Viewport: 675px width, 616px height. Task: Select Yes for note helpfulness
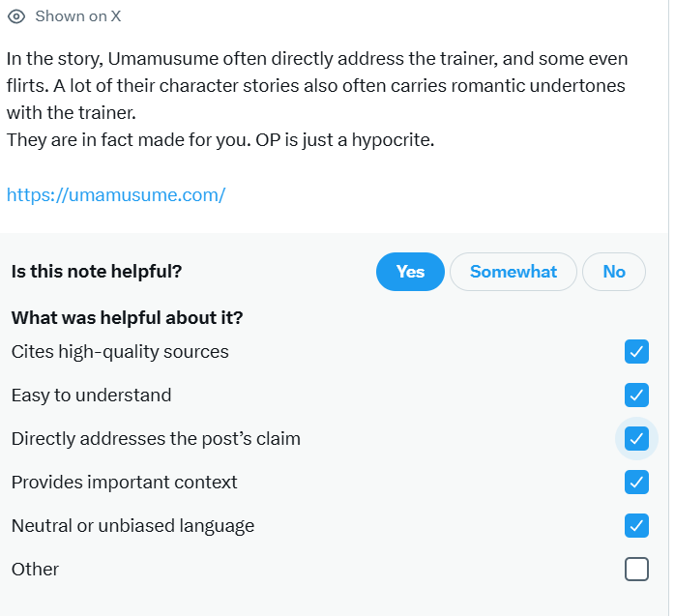tap(410, 272)
